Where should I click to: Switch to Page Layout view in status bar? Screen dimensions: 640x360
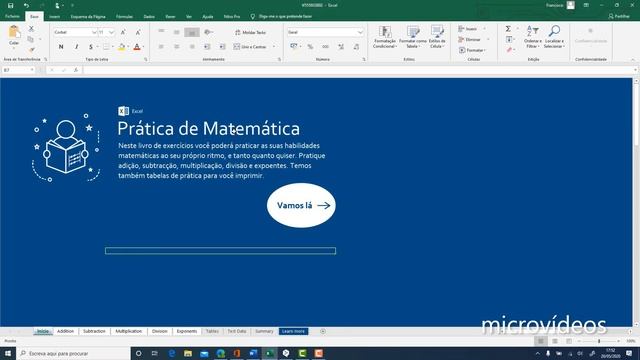555,341
